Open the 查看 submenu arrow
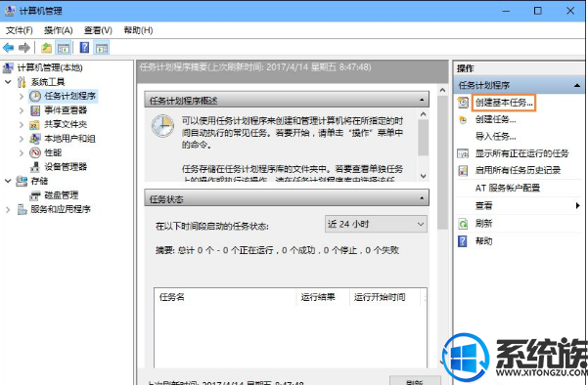Screen dimensions: 588x385 click(x=577, y=205)
